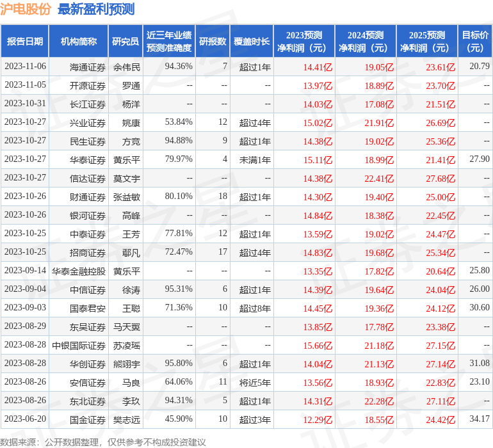The height and width of the screenshot is (448, 493).
Task: Click the target price 30.60
Action: (x=480, y=307)
